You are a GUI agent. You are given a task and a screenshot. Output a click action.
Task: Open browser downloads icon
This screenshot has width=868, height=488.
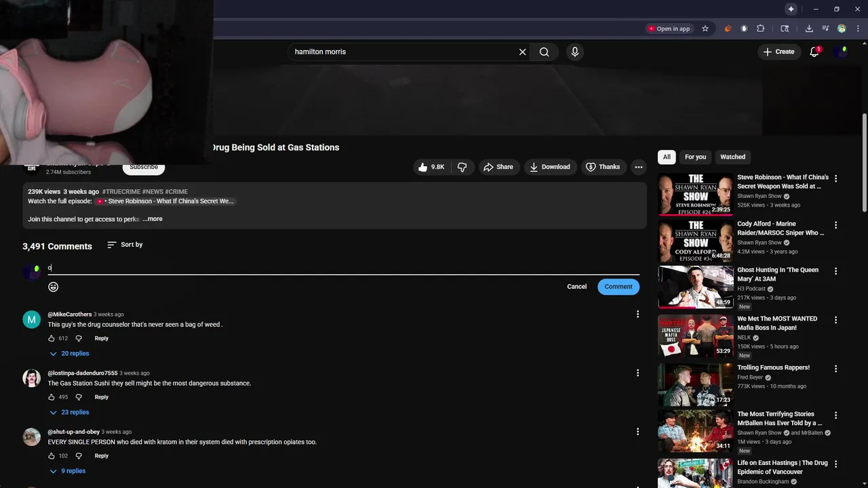pyautogui.click(x=809, y=28)
